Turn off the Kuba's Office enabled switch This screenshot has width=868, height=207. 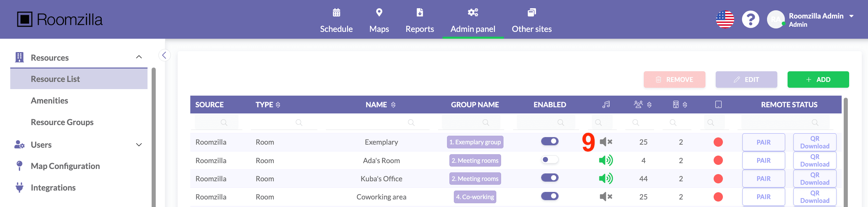coord(550,178)
